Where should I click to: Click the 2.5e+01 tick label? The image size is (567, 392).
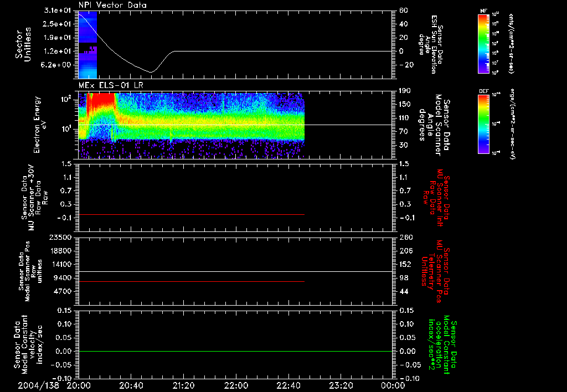(58, 24)
